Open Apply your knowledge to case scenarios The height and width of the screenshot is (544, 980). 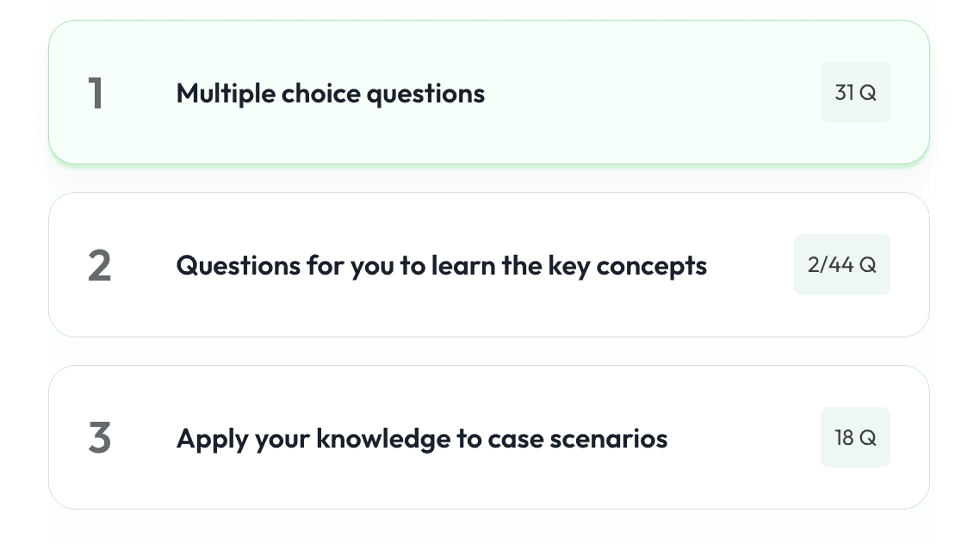(489, 436)
